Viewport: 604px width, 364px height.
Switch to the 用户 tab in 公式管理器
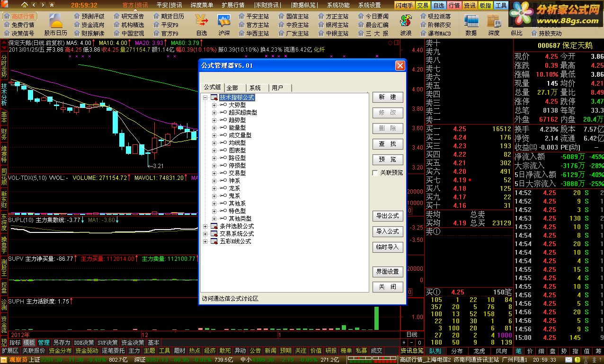click(x=280, y=88)
